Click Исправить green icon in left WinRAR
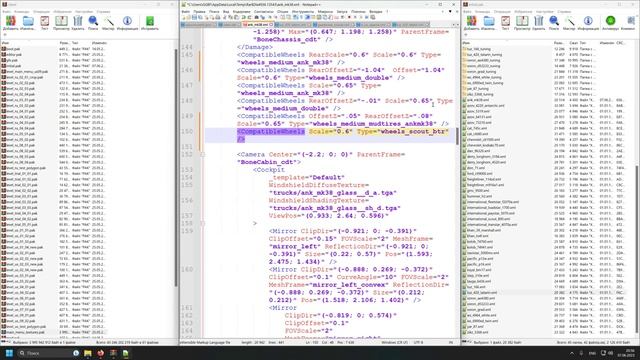 point(150,23)
